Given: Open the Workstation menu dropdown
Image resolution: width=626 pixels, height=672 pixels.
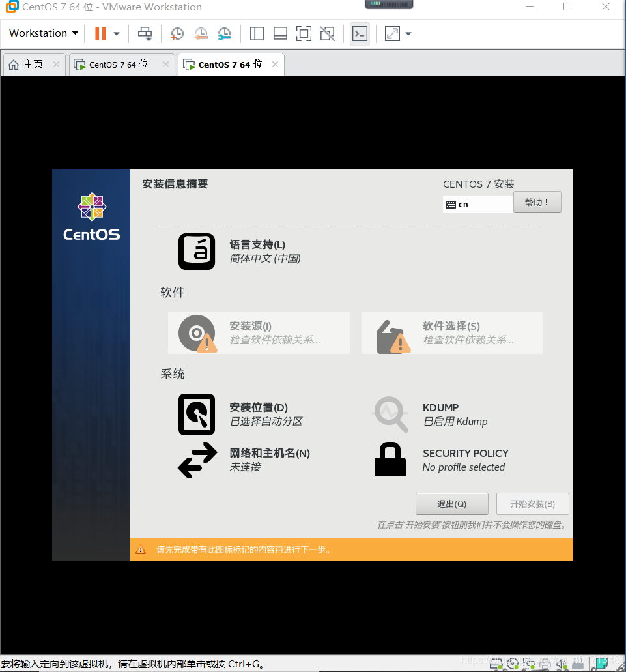Looking at the screenshot, I should (44, 33).
